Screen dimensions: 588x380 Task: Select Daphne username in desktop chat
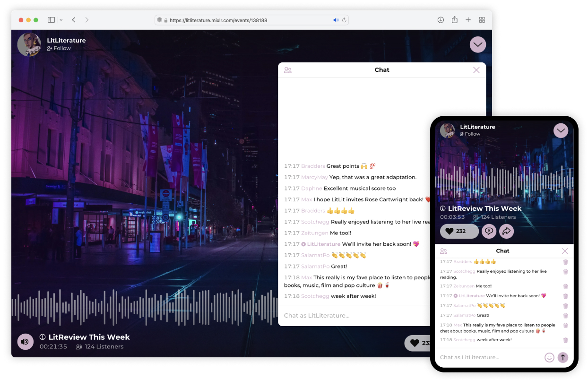(311, 189)
